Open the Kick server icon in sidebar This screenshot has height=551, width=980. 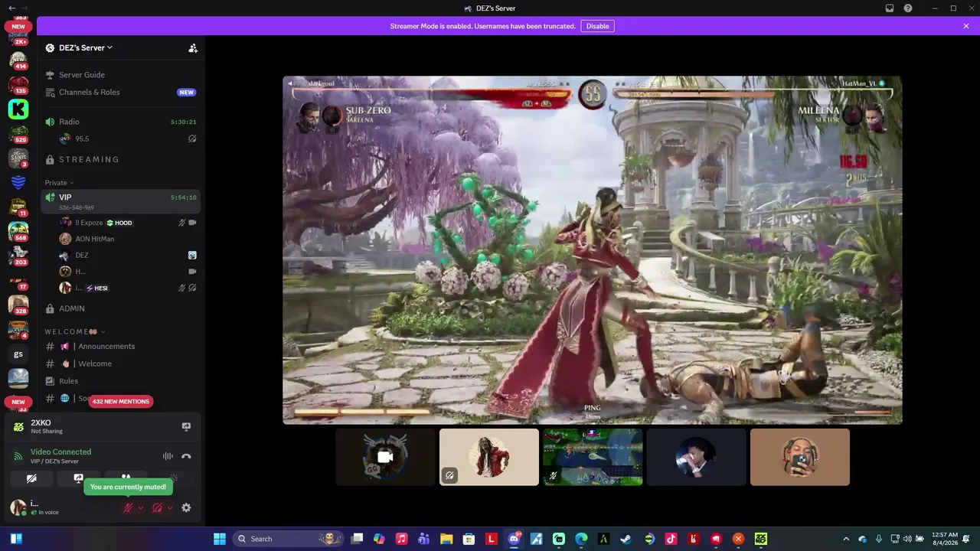[x=18, y=109]
